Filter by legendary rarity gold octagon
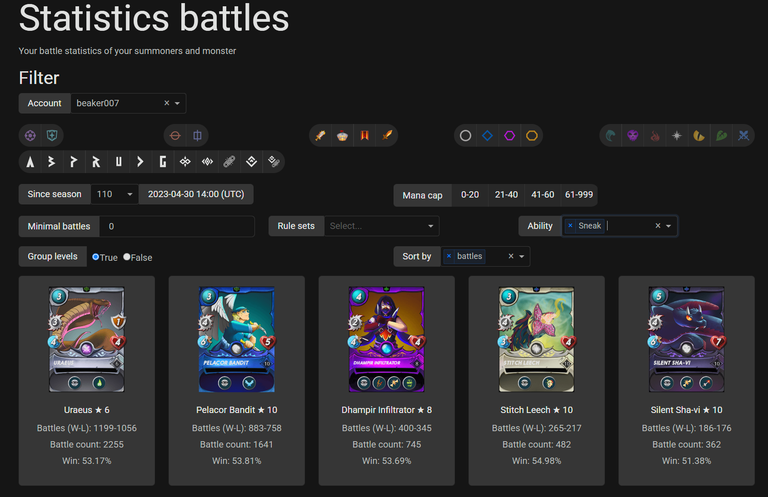Image resolution: width=768 pixels, height=497 pixels. tap(532, 136)
